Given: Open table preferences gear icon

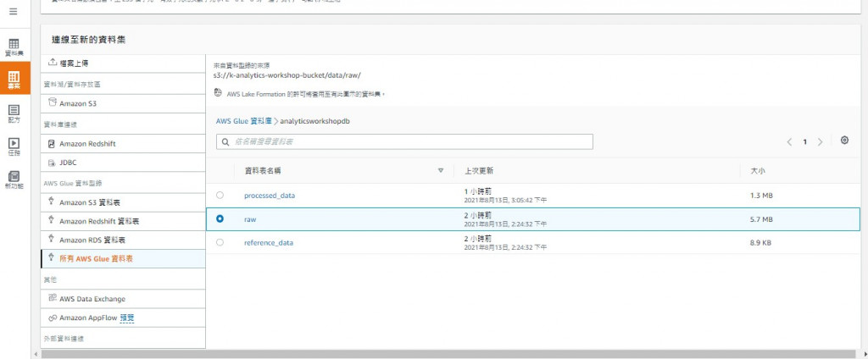Looking at the screenshot, I should 844,141.
